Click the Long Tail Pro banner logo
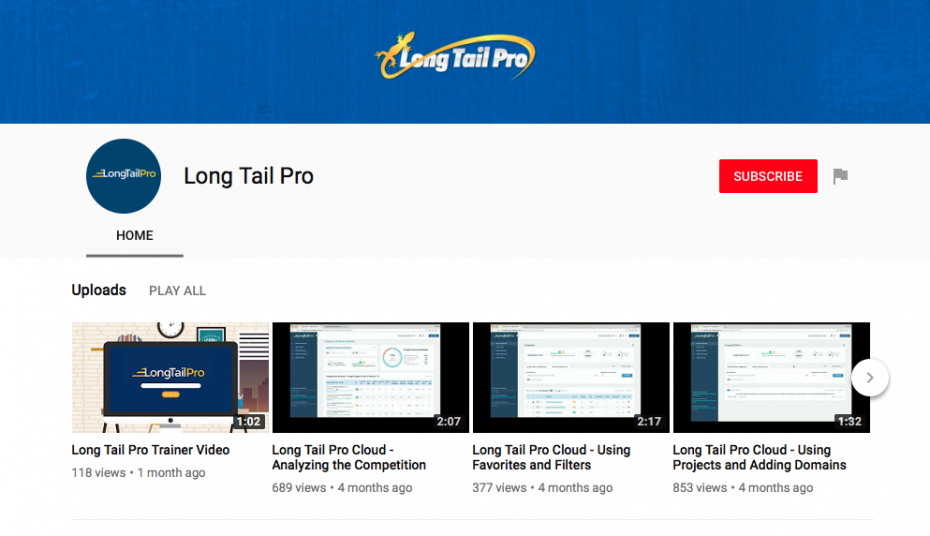The height and width of the screenshot is (536, 930). pyautogui.click(x=454, y=57)
